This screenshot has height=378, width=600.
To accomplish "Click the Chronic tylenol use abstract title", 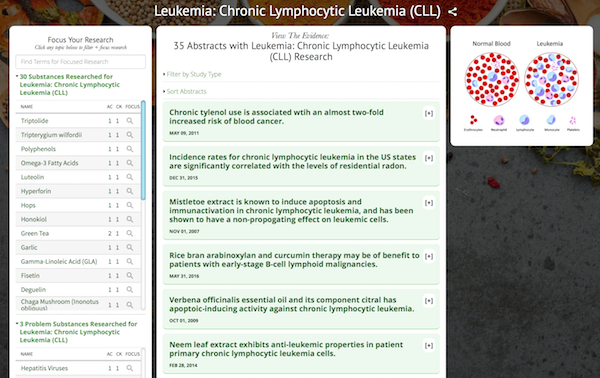I will (276, 117).
